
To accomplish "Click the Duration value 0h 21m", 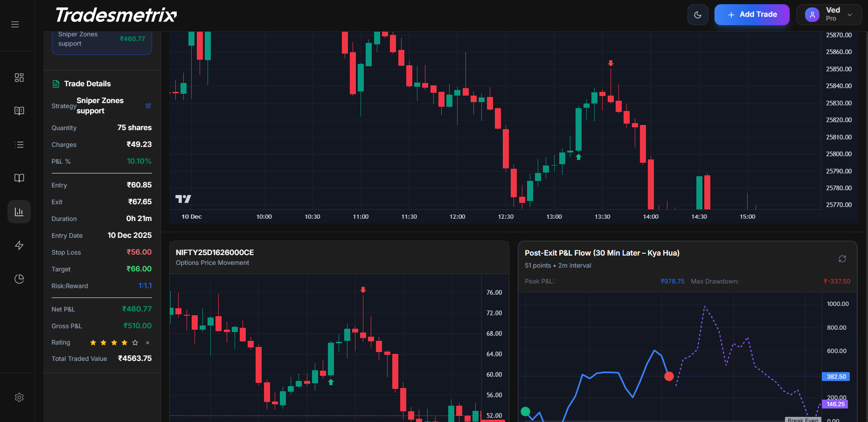I will click(x=139, y=219).
